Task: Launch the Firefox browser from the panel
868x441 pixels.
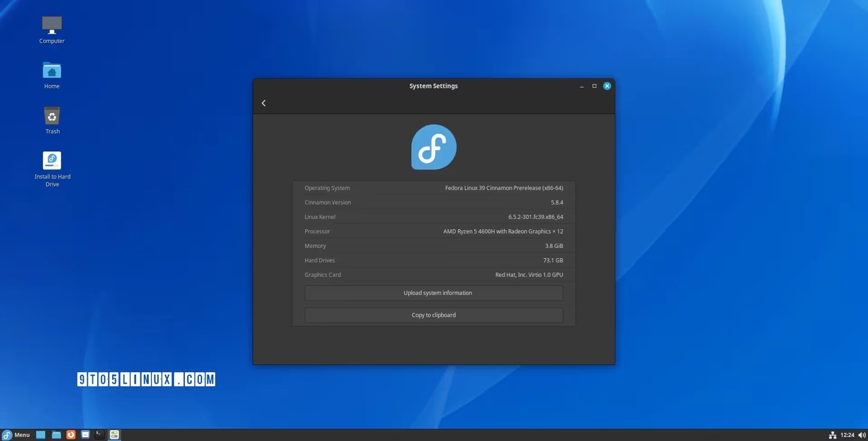Action: click(x=71, y=434)
